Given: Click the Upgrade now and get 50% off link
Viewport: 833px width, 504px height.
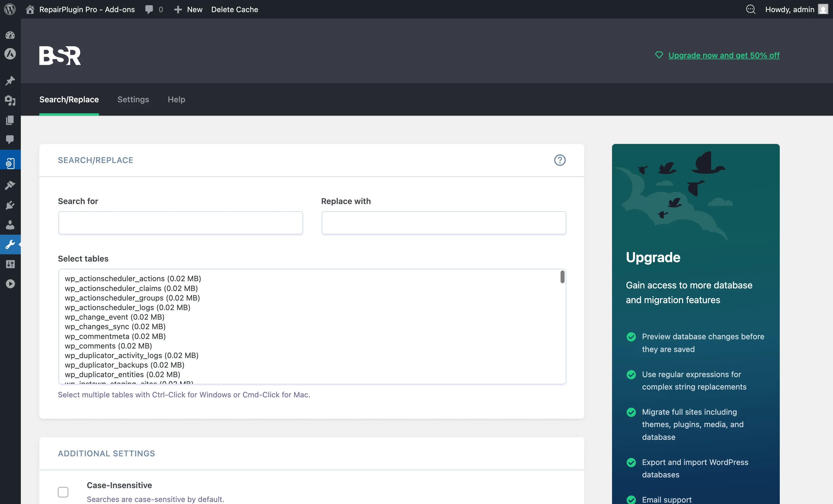Looking at the screenshot, I should 723,55.
